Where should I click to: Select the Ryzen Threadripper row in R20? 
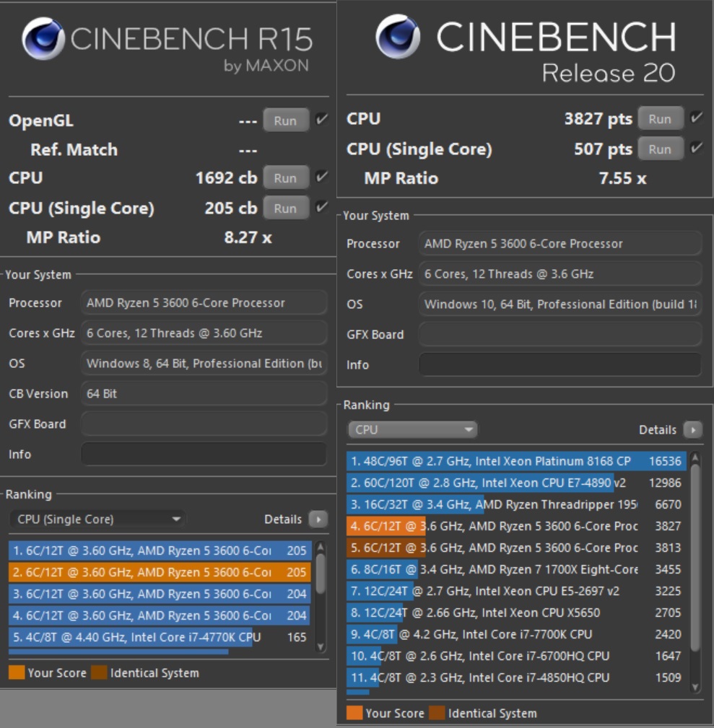[x=517, y=504]
